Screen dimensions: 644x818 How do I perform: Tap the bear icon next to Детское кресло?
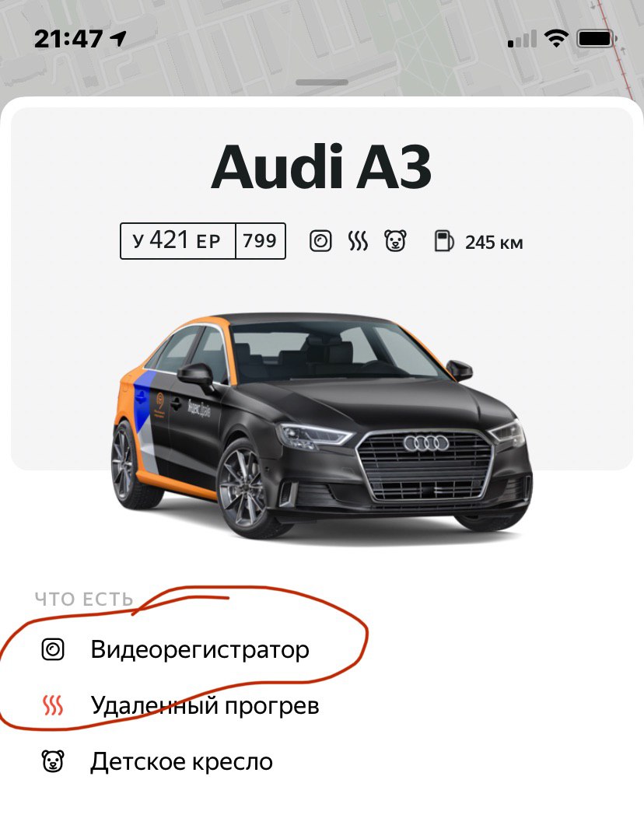tap(53, 761)
